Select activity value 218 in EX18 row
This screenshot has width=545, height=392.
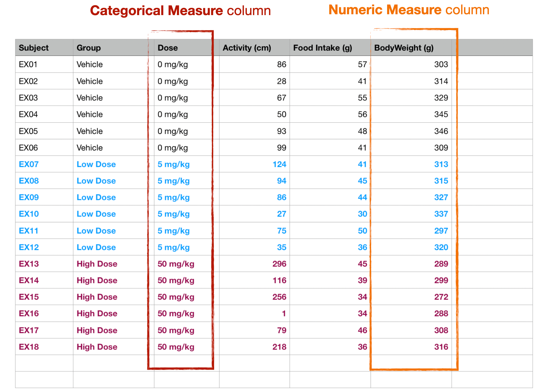(x=254, y=347)
